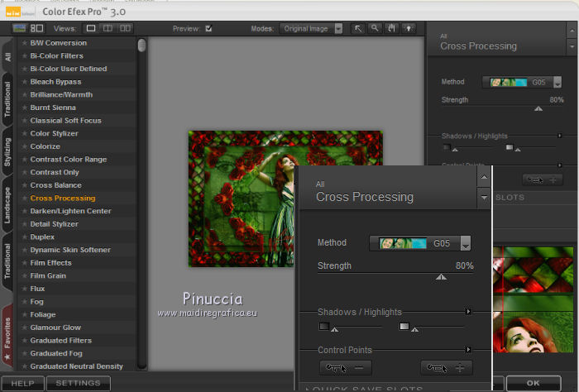Open the lower Traditional category tab

click(x=7, y=261)
